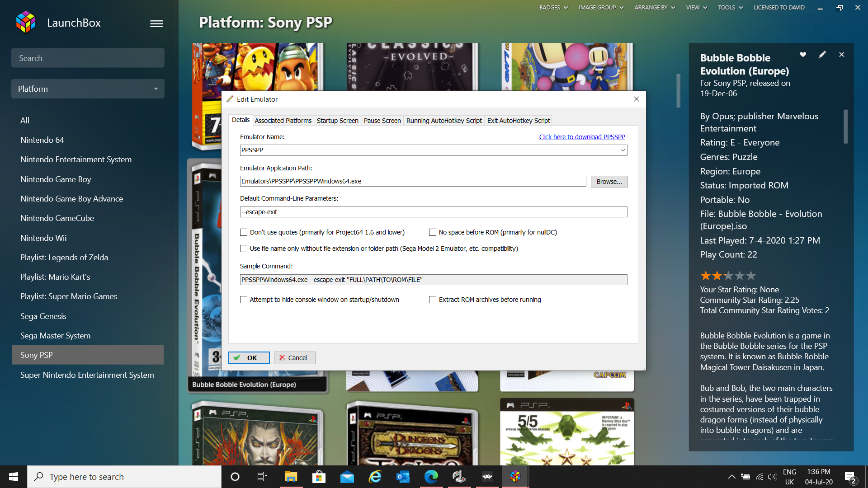Open Wi-Fi network tray icon
Image resolution: width=868 pixels, height=488 pixels.
(759, 477)
